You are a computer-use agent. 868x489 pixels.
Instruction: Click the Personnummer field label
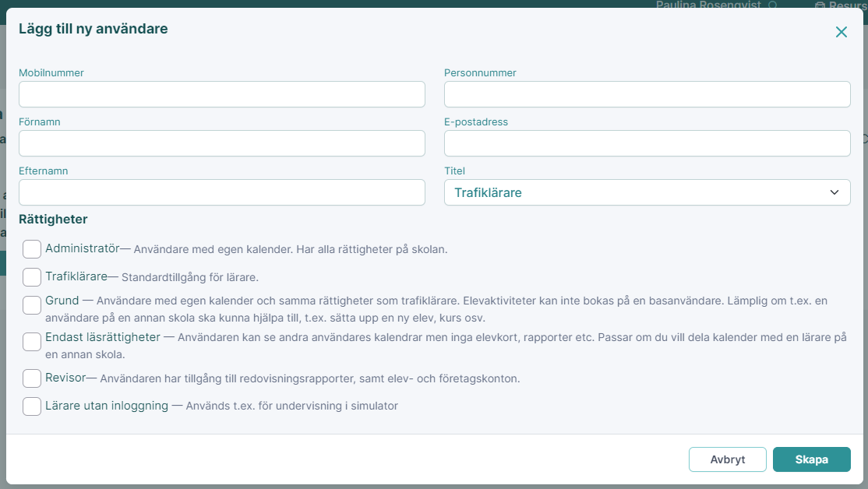pos(480,73)
